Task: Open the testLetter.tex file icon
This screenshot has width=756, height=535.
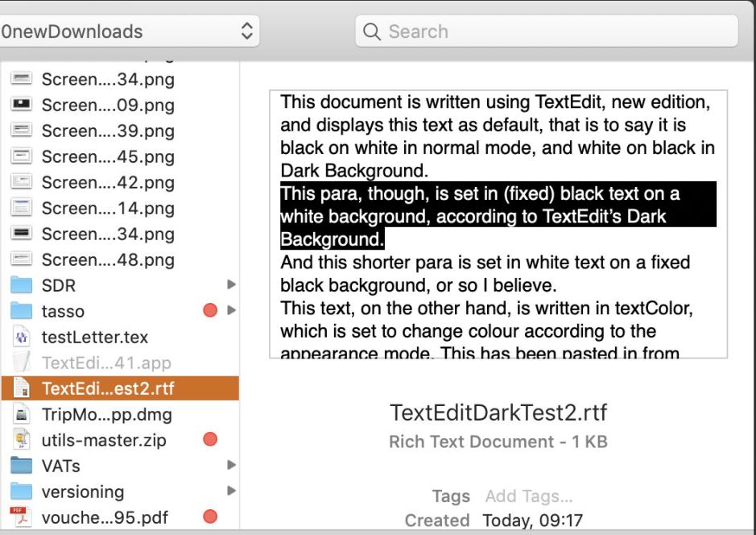Action: 23,337
